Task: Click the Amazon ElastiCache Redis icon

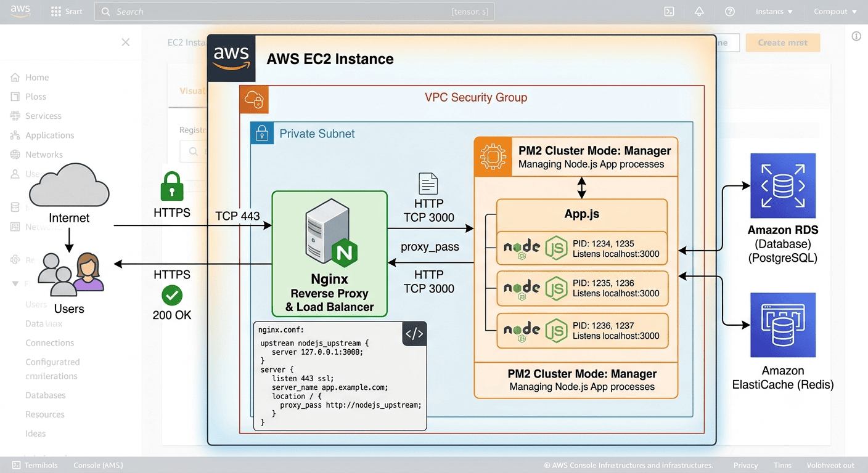Action: 782,325
